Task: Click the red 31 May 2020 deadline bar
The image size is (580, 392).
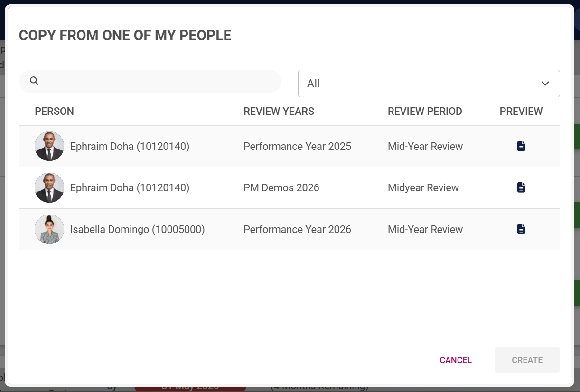Action: point(190,388)
